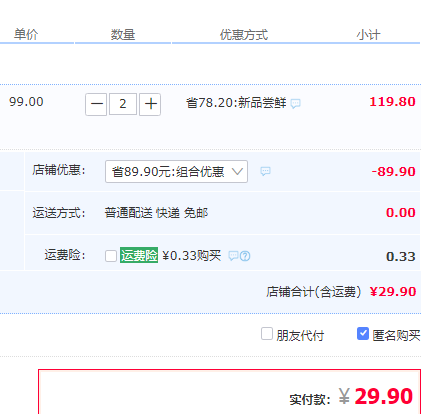The height and width of the screenshot is (414, 423).
Task: Click the ¥0.33购买 insurance text
Action: 192,256
